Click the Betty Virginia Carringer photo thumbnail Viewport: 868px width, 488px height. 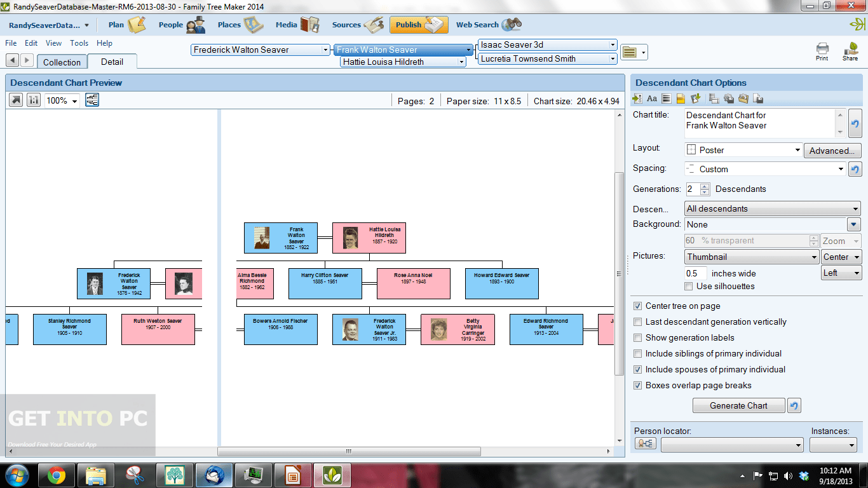[x=439, y=329]
